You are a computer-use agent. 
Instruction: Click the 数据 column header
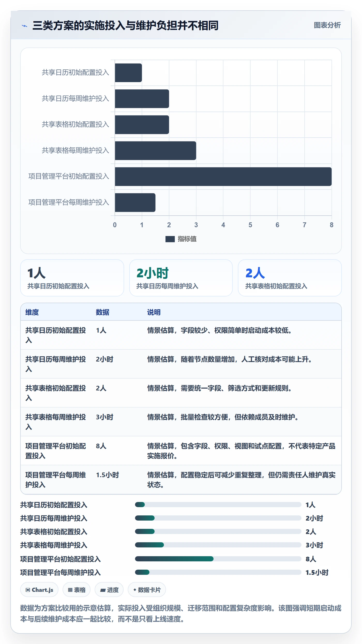[x=102, y=312]
